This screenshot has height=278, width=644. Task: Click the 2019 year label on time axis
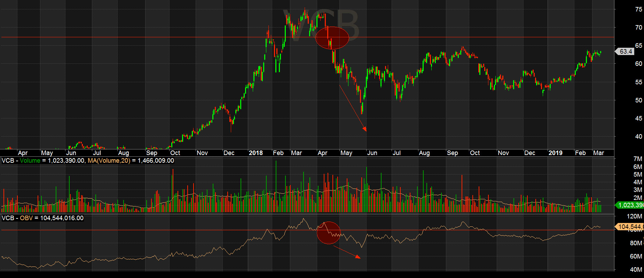click(x=555, y=153)
